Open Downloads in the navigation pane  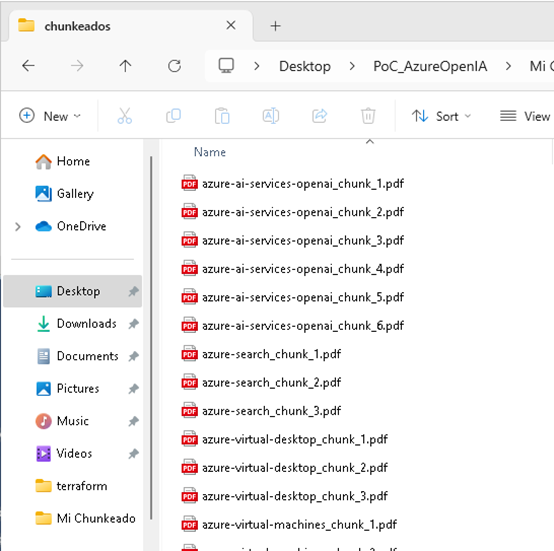[72, 324]
